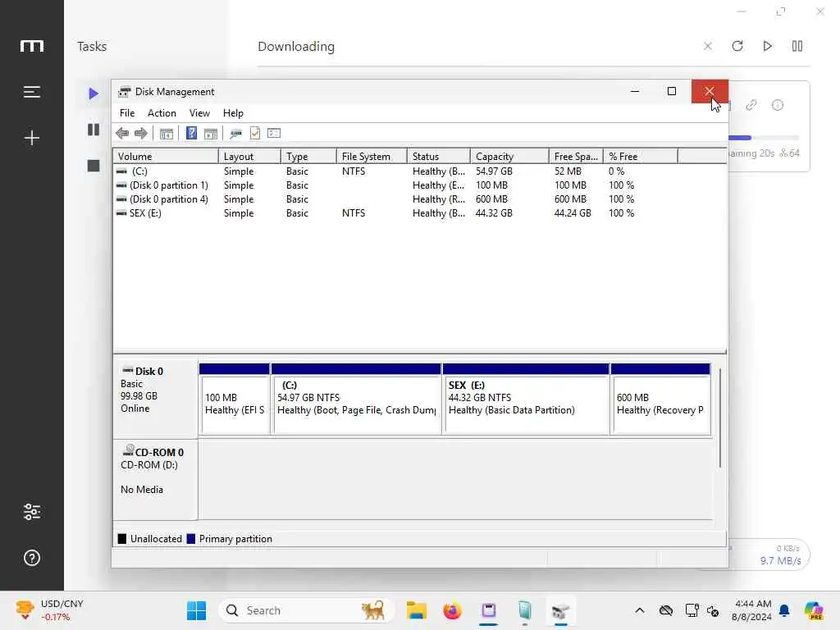This screenshot has width=840, height=630.
Task: Open the Action menu
Action: click(x=162, y=113)
